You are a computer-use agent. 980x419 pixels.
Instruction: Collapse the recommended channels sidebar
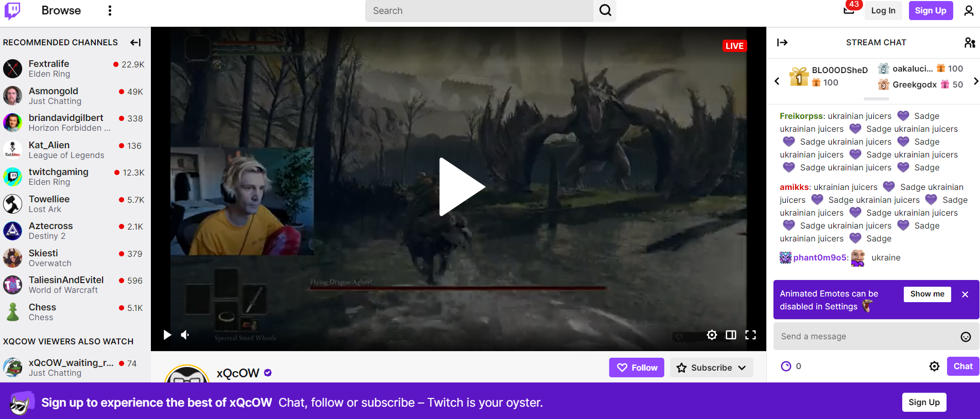point(135,42)
